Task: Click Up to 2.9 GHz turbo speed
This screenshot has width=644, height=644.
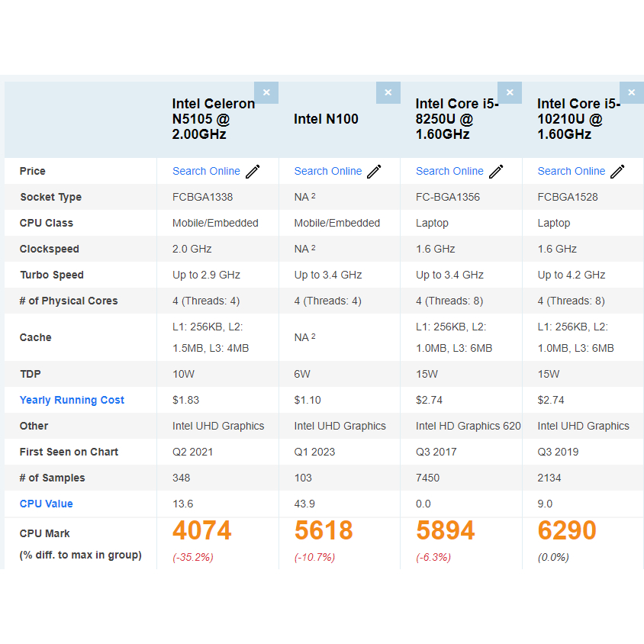Action: pyautogui.click(x=206, y=275)
